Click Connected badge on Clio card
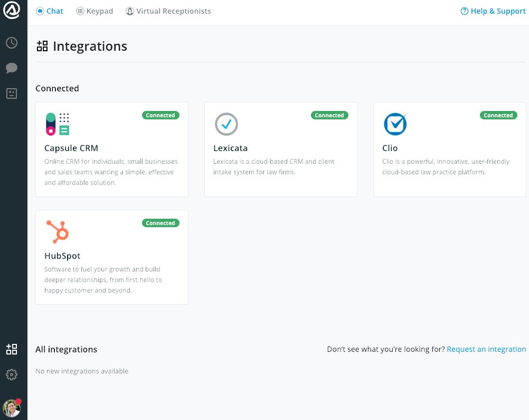The height and width of the screenshot is (420, 529). pos(498,115)
